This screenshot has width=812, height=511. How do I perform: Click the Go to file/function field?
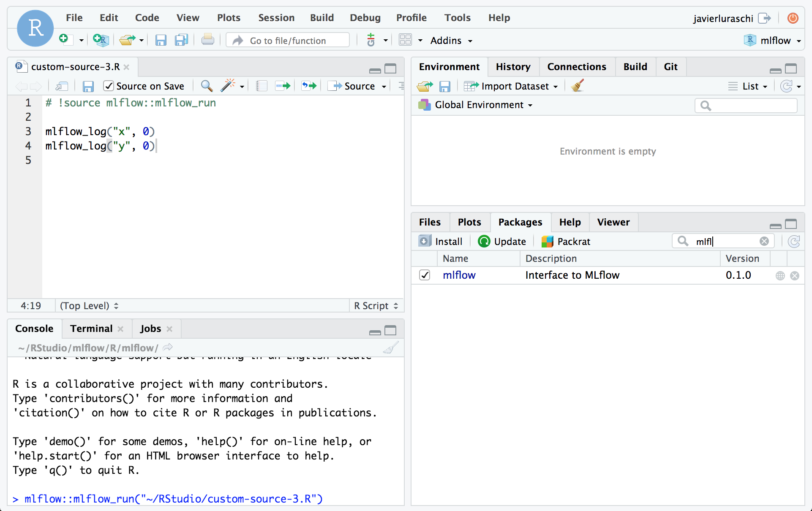[288, 41]
